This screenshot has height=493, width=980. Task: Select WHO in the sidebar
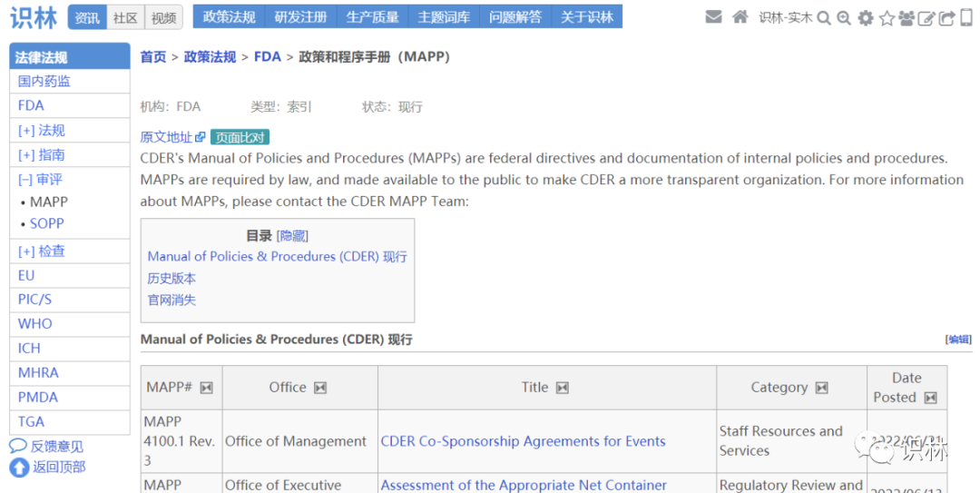pos(35,324)
